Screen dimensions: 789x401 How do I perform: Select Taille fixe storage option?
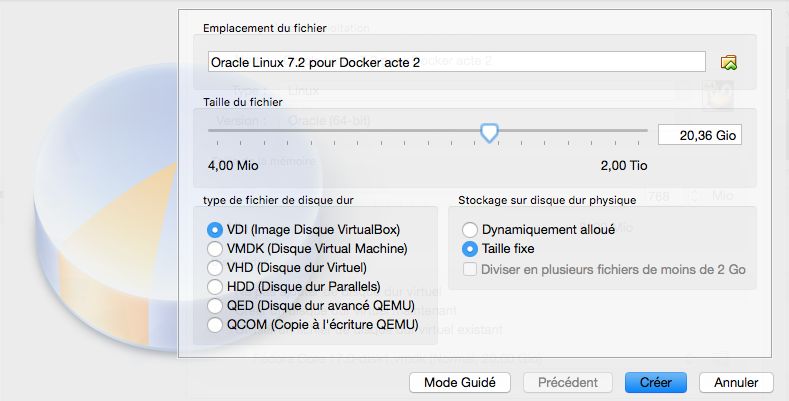470,249
